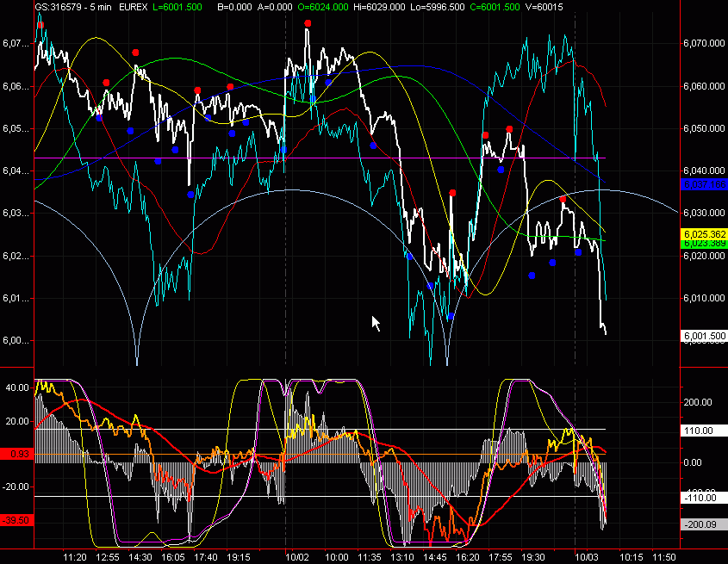Click the 14:30 time axis label
Viewport: 728px width, 564px height.
click(140, 557)
